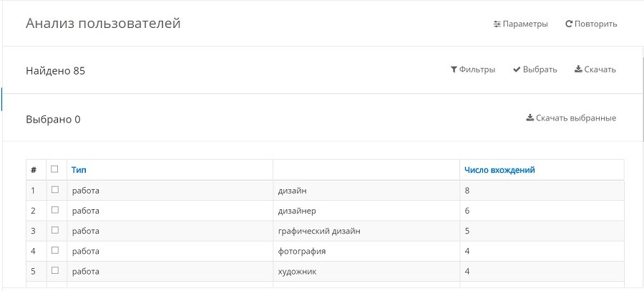The image size is (644, 291).
Task: Check the box for row 3 графический дизайн
Action: tap(55, 230)
